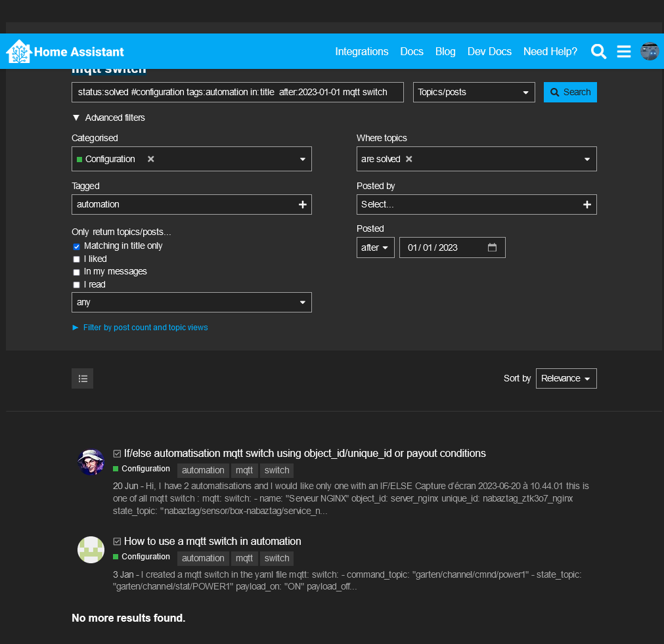Open the Topics/posts search scope dropdown
The height and width of the screenshot is (644, 664).
pos(474,92)
